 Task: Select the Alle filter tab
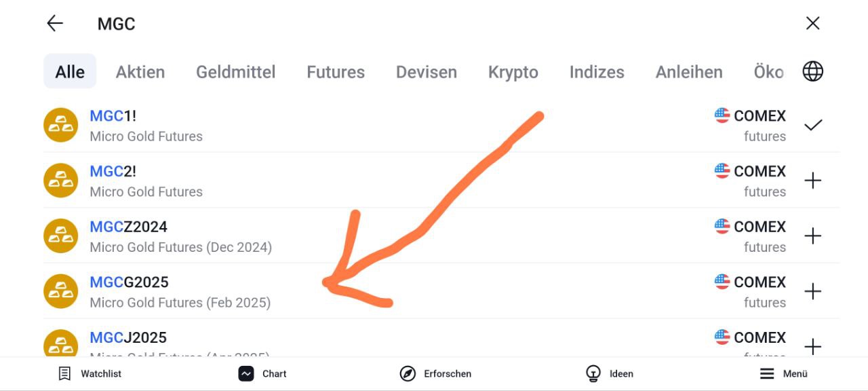(x=70, y=72)
